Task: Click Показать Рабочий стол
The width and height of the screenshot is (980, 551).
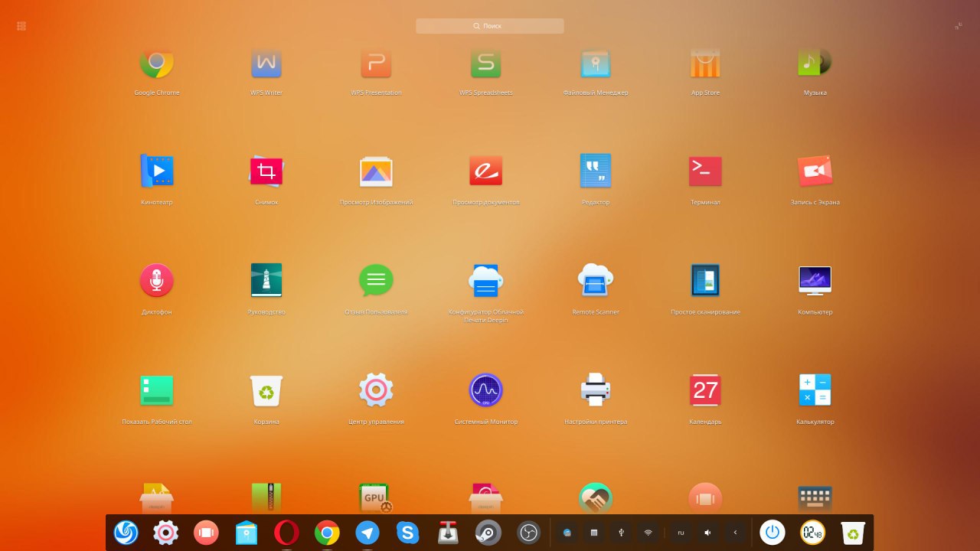Action: [157, 390]
